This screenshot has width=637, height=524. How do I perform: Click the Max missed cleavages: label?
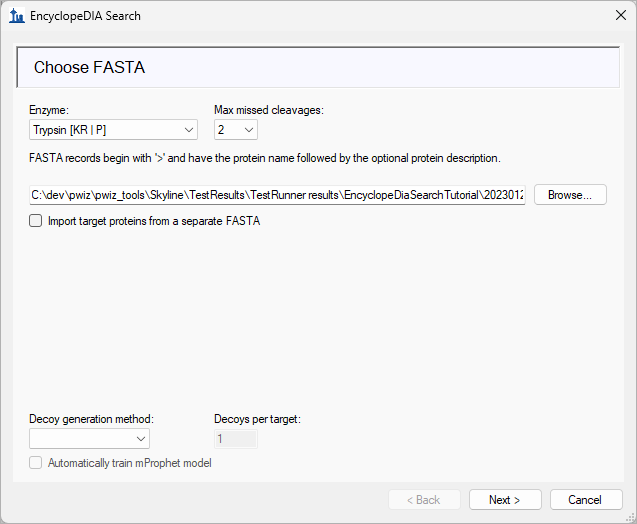[269, 109]
